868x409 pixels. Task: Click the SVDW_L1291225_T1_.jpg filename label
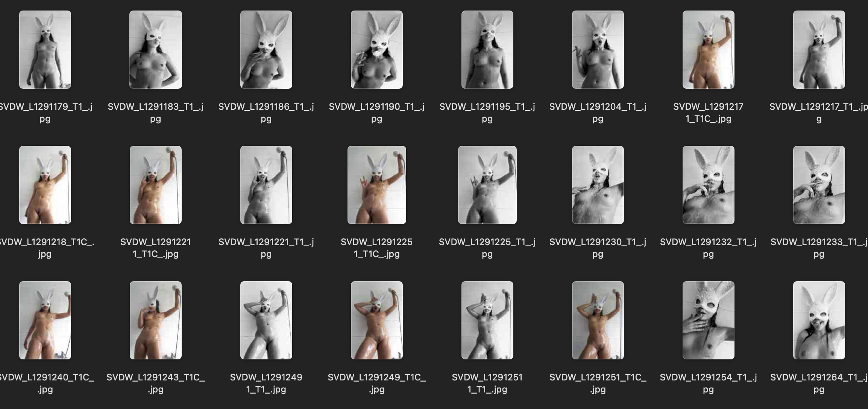[487, 248]
